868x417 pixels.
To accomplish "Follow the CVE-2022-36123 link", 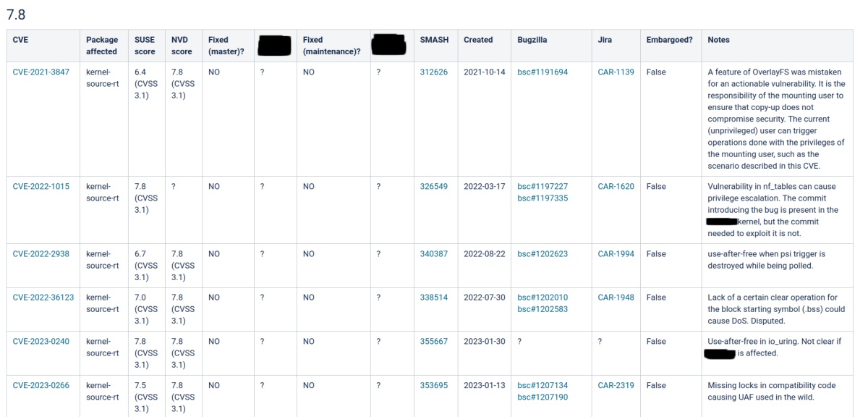I will click(43, 298).
